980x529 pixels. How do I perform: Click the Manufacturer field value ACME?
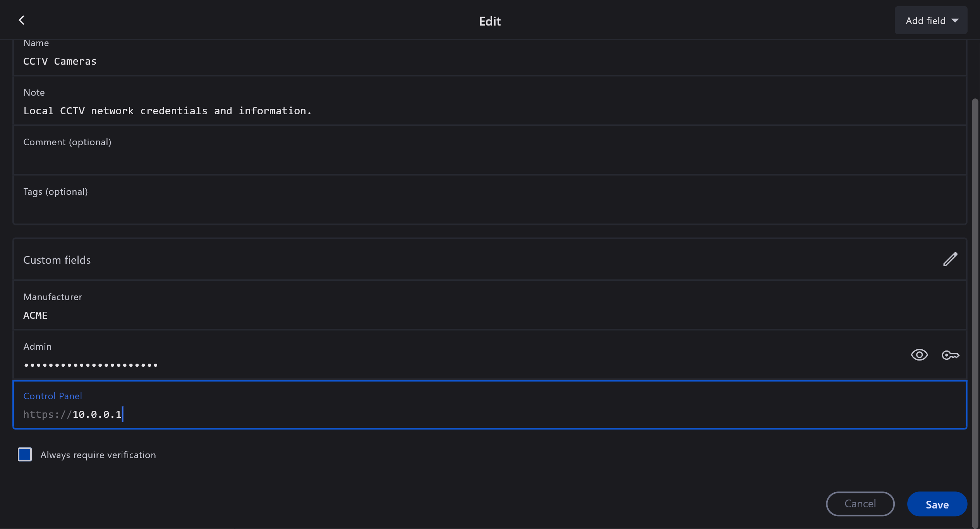click(36, 315)
